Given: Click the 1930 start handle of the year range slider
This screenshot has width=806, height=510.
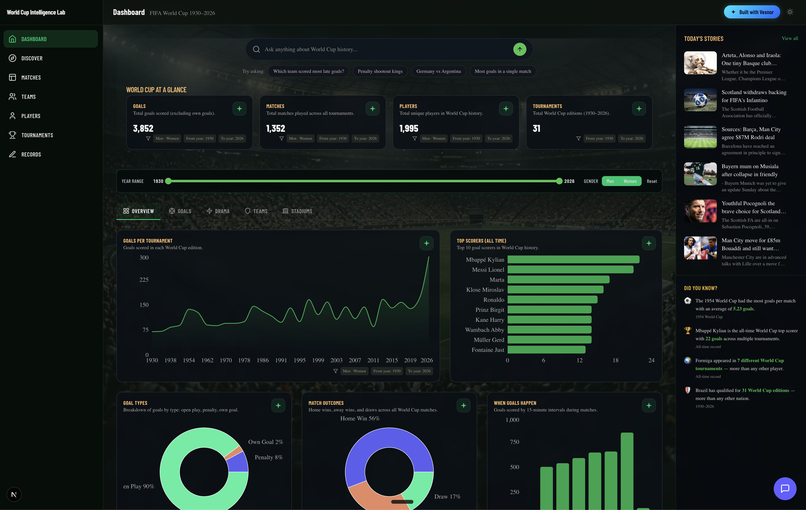Looking at the screenshot, I should (168, 181).
